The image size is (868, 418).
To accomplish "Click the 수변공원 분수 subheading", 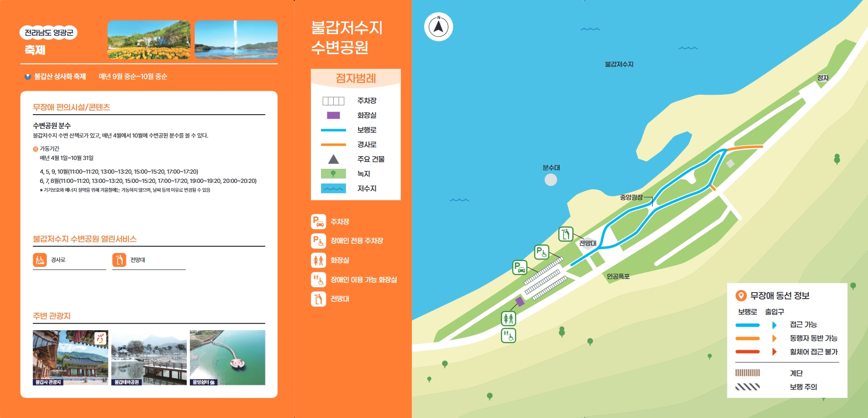I will tap(52, 126).
